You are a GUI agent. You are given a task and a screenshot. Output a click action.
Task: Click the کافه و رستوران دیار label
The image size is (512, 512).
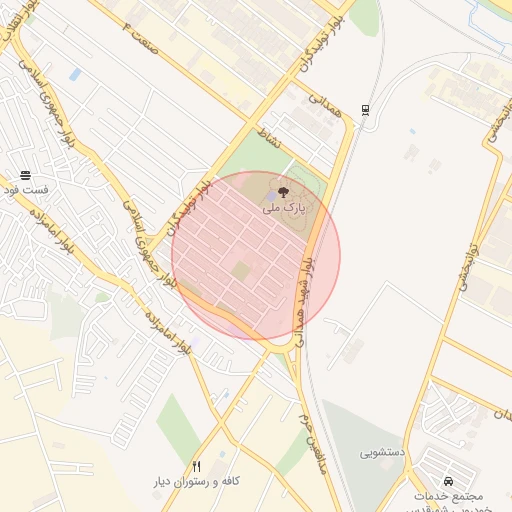coord(197,481)
